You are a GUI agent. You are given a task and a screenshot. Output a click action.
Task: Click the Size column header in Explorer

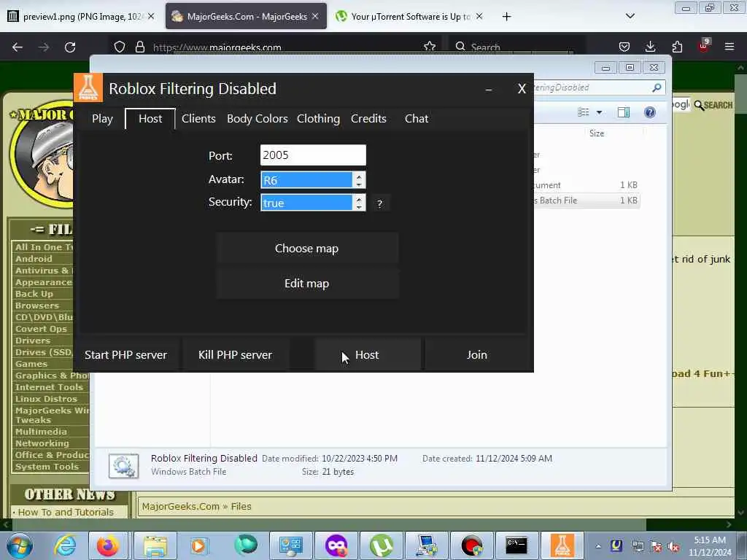pyautogui.click(x=597, y=133)
